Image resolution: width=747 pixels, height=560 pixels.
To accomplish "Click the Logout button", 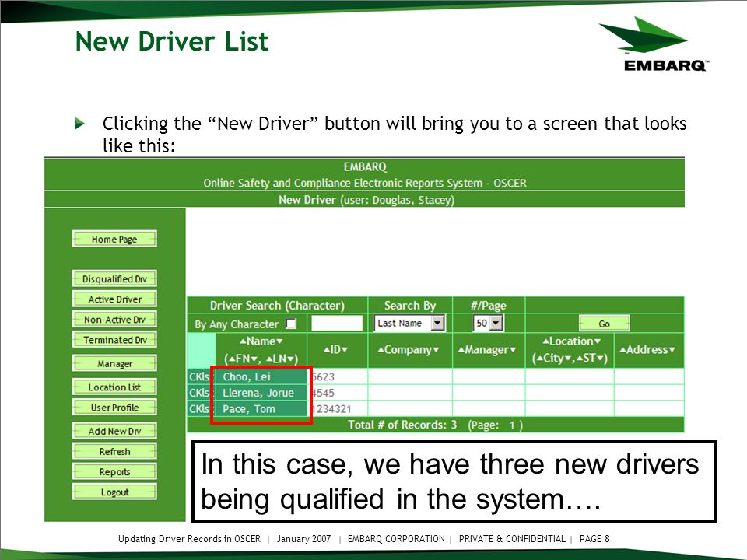I will click(x=114, y=492).
